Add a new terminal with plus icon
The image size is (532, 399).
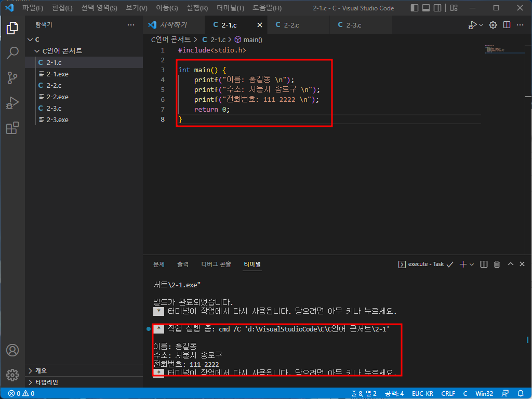(463, 264)
